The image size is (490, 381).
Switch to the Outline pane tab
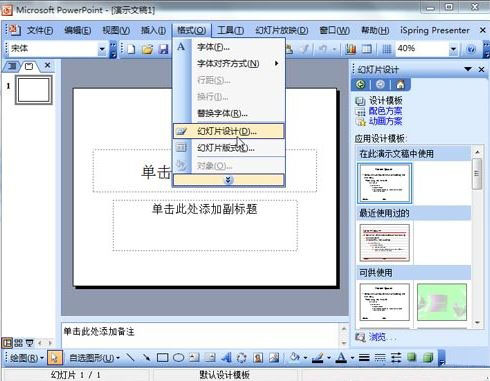12,66
